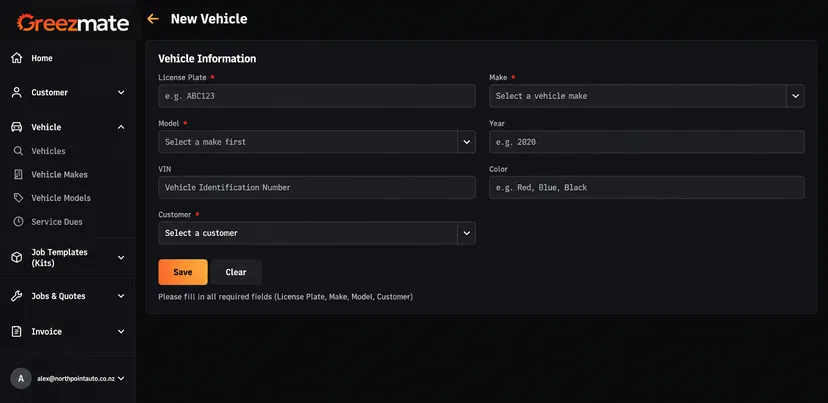
Task: Click the 'New Vehicle' page title
Action: point(209,19)
